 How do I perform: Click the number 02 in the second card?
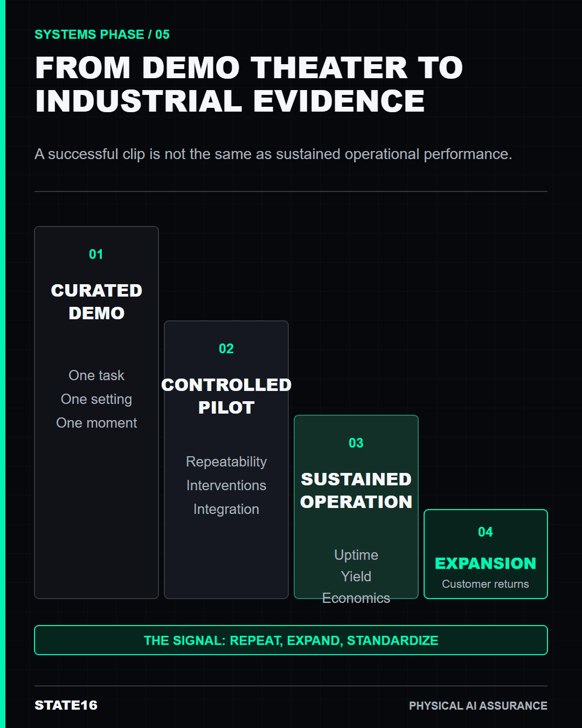[x=226, y=349]
